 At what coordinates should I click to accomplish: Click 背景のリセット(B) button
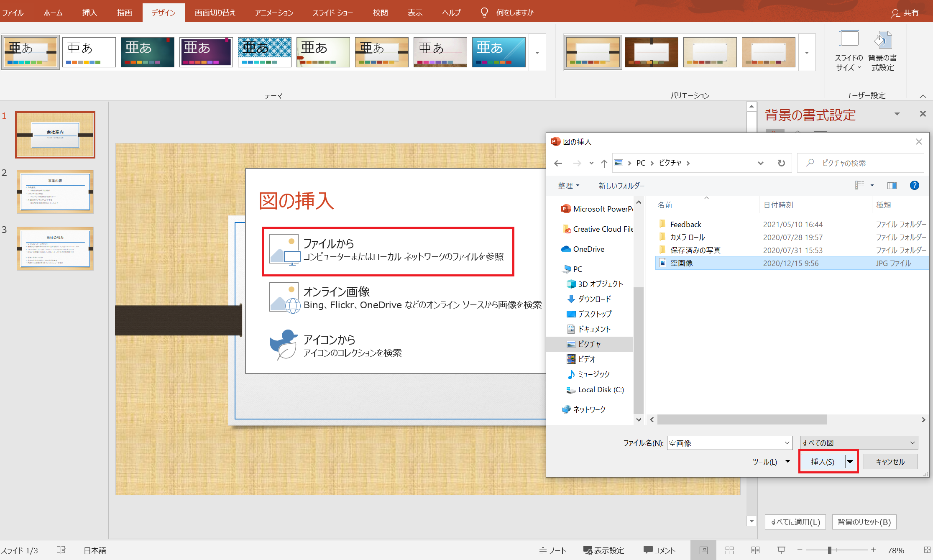pyautogui.click(x=864, y=522)
